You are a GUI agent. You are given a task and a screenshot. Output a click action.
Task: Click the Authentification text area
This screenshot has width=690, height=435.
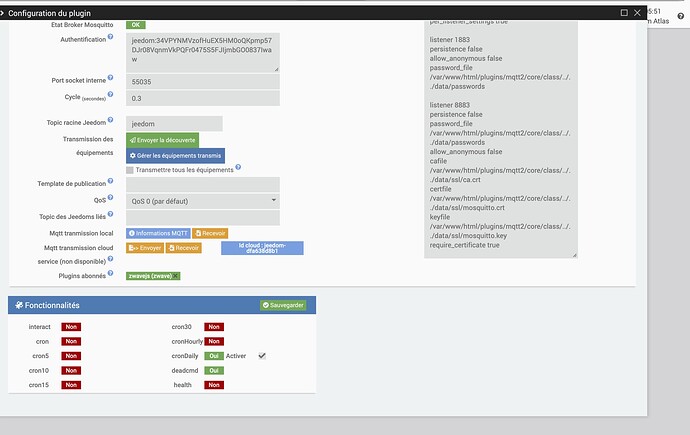point(203,53)
